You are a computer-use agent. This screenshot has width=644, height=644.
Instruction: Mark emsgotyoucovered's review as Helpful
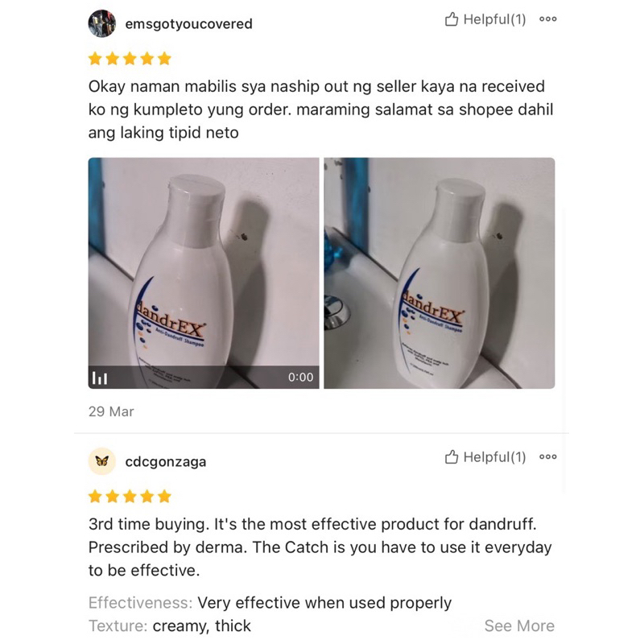pyautogui.click(x=485, y=19)
